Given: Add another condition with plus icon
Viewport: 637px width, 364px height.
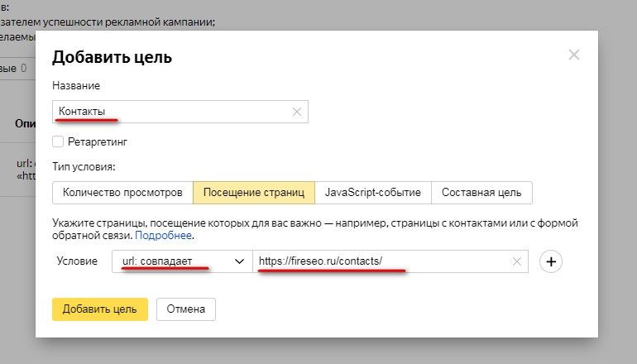Looking at the screenshot, I should point(551,261).
